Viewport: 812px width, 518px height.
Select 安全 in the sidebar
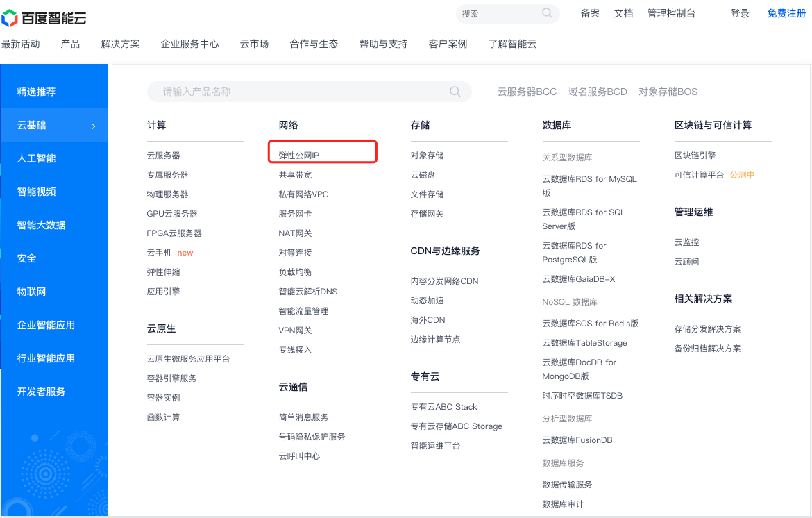point(26,258)
